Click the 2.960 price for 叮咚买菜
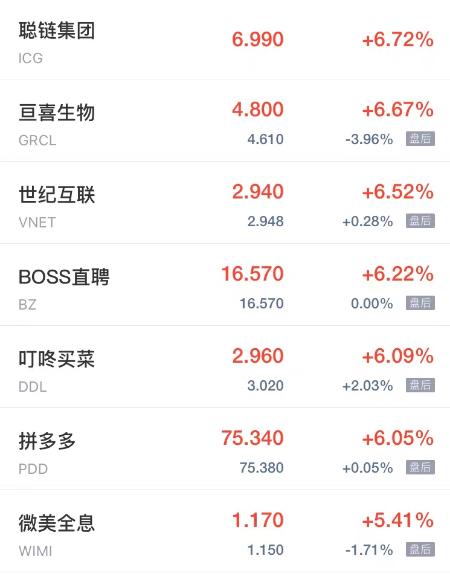450x575 pixels. [258, 356]
